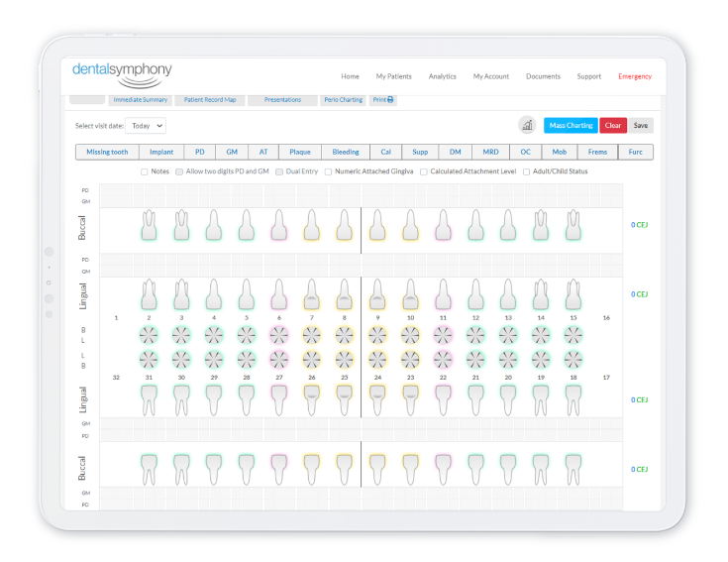This screenshot has height=562, width=728.
Task: Enable the Notes checkbox
Action: [146, 171]
